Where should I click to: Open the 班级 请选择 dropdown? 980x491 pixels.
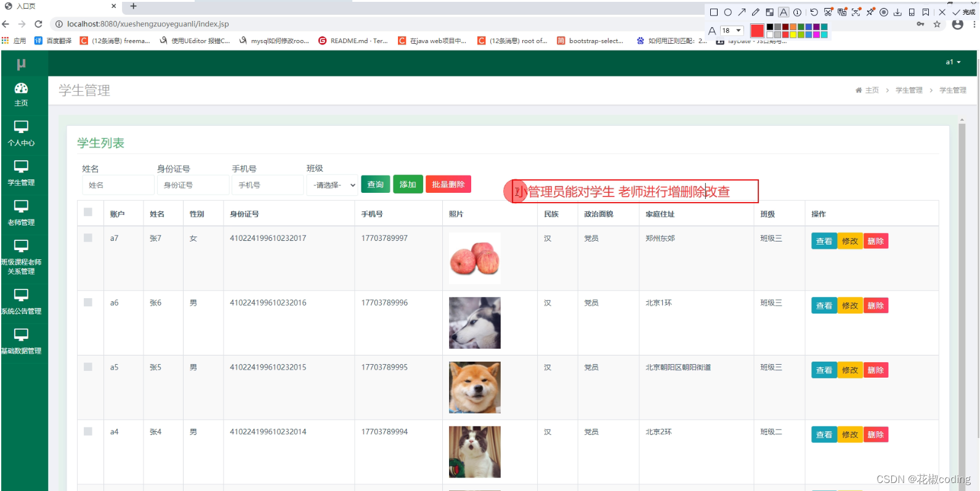point(333,185)
